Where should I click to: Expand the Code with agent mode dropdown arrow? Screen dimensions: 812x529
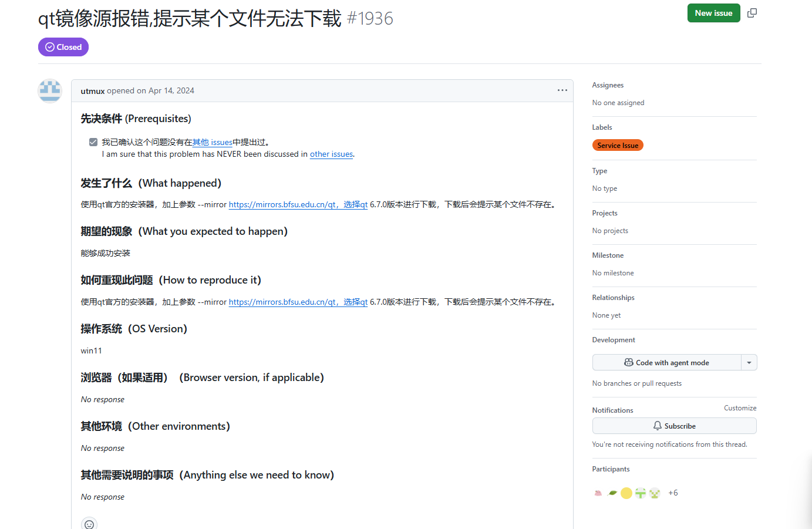(x=749, y=362)
